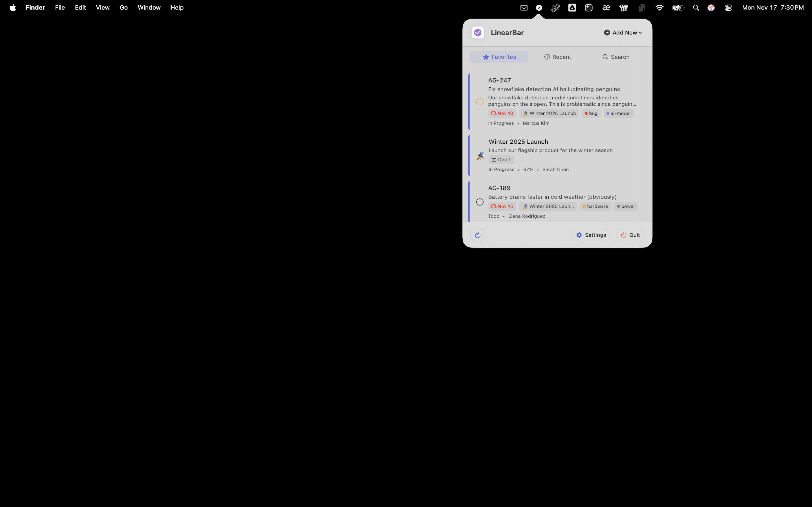812x507 pixels.
Task: Click the status circle next to AG-189
Action: click(x=480, y=201)
